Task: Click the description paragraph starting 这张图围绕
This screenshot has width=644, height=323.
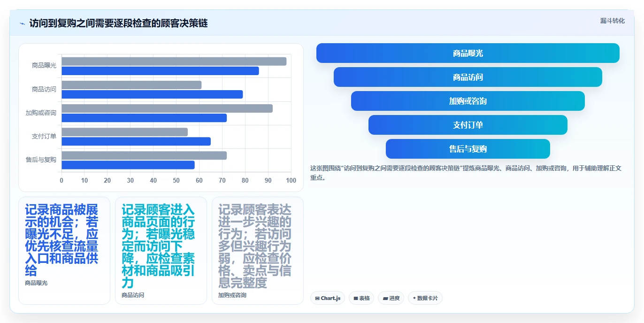Action: click(466, 173)
